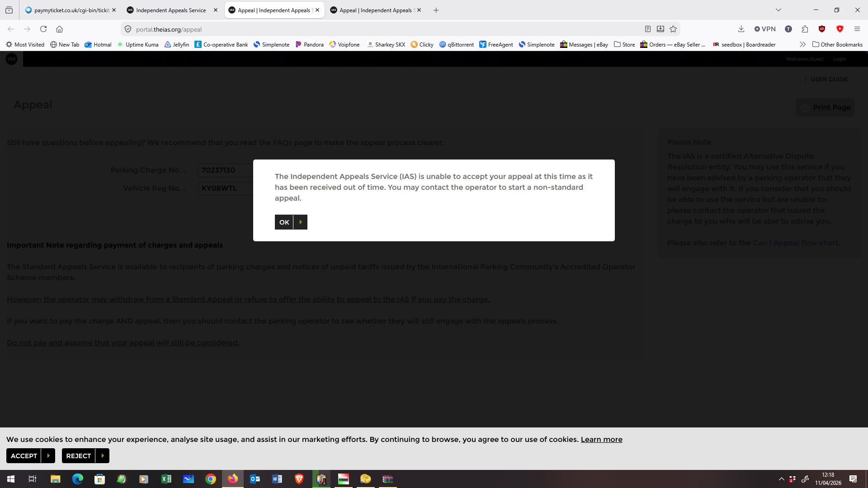Click the uBlock Origin shield icon
The width and height of the screenshot is (868, 488).
[822, 29]
